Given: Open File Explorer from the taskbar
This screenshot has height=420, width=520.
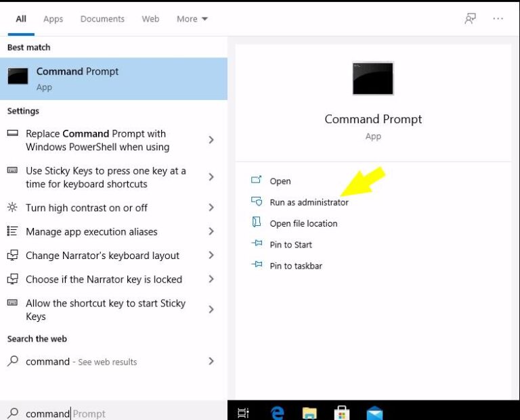Looking at the screenshot, I should (x=309, y=413).
